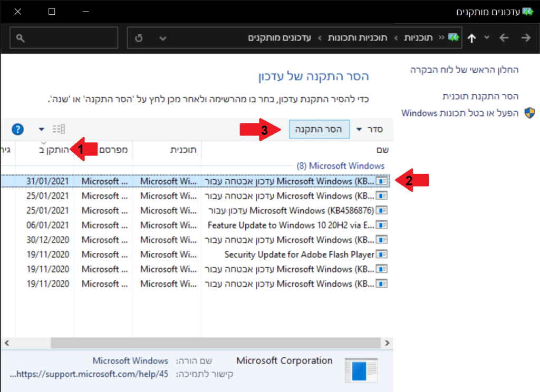Select the Adobe Flash Player security update icon
The width and height of the screenshot is (540, 392).
click(381, 254)
